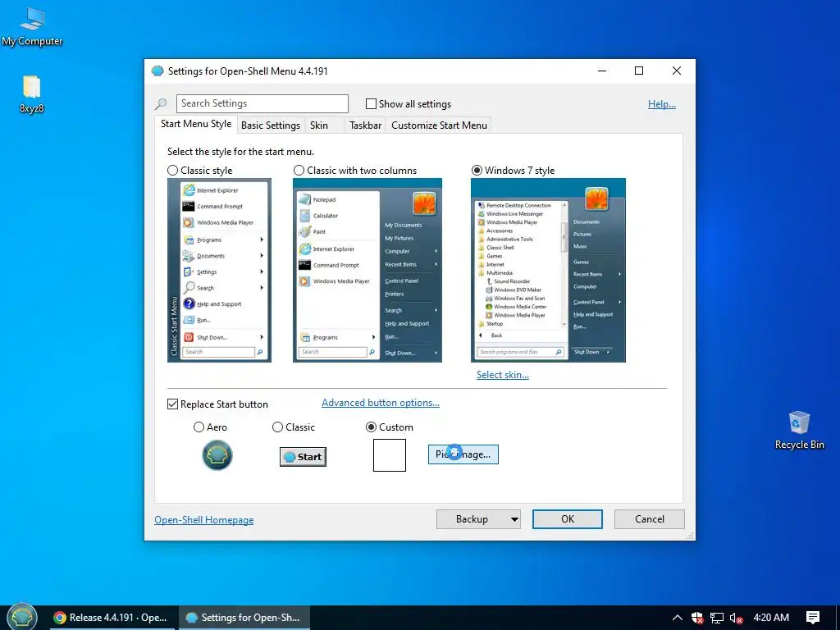The height and width of the screenshot is (630, 840).
Task: Click the Cancel button
Action: [650, 519]
